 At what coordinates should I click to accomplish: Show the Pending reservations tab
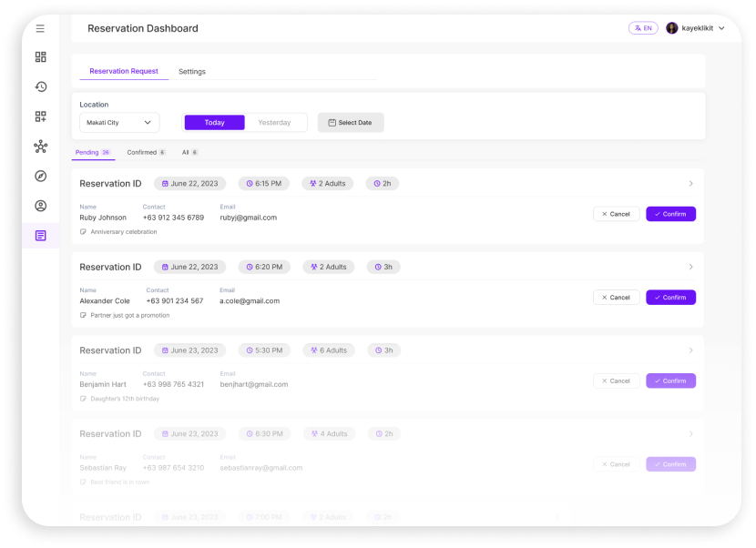pos(93,152)
